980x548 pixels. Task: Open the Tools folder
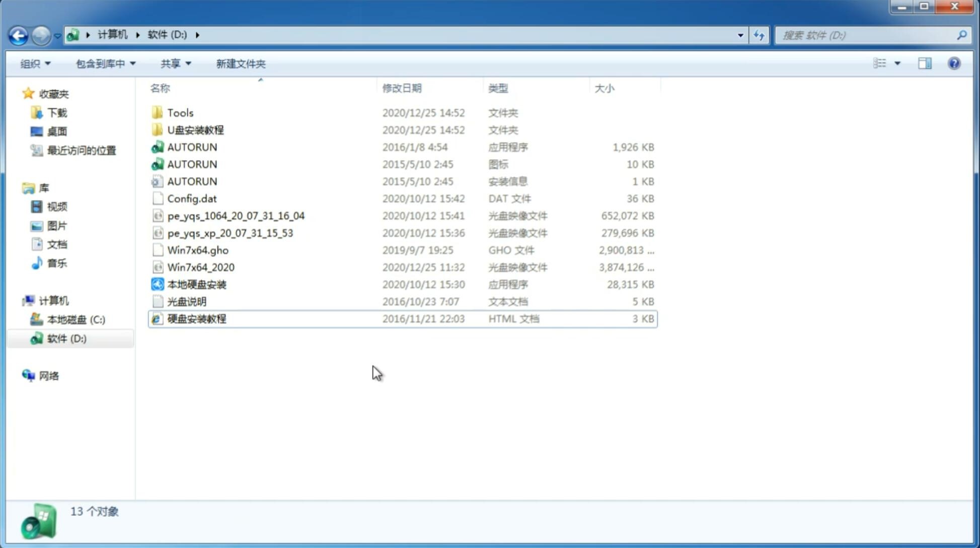(x=180, y=112)
